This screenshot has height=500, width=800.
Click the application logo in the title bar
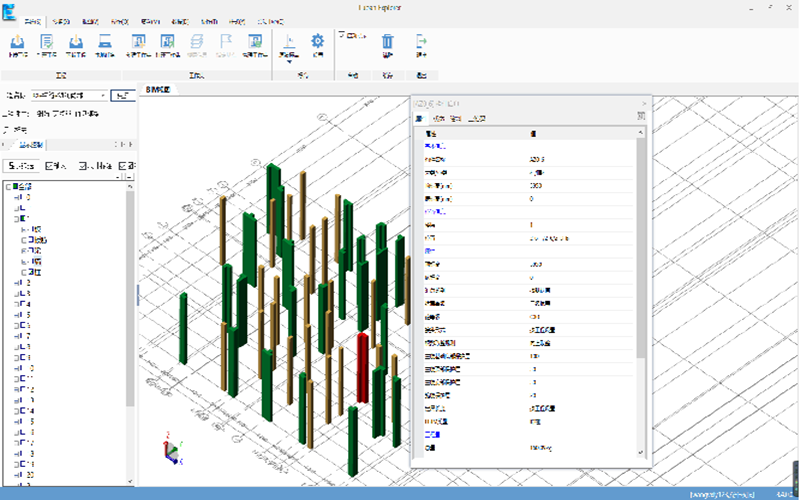(9, 11)
